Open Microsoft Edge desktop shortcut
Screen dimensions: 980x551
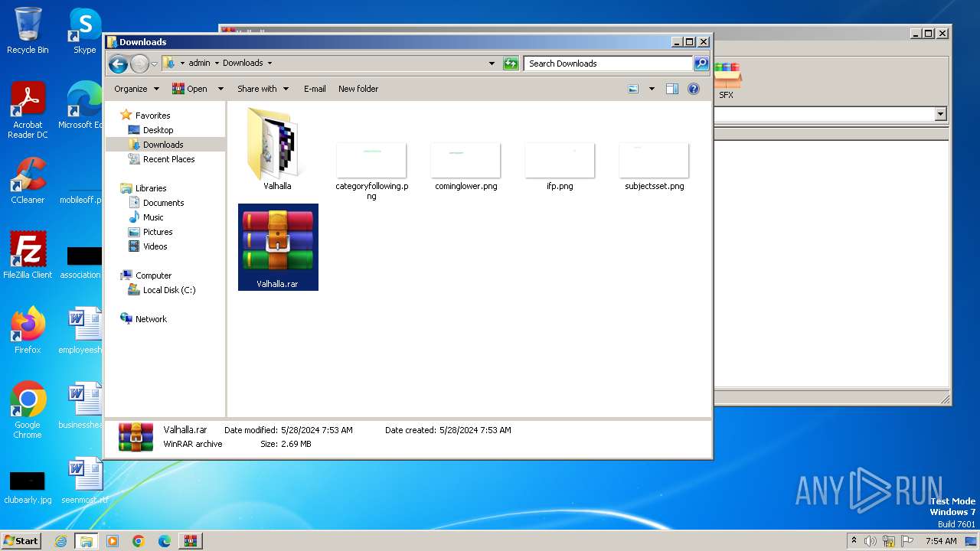[83, 106]
